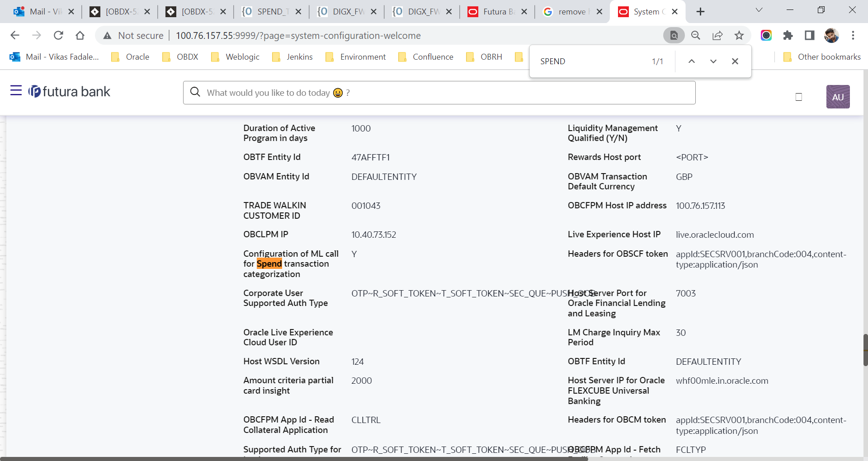Go to the previous find result
Viewport: 868px width, 461px height.
click(692, 61)
